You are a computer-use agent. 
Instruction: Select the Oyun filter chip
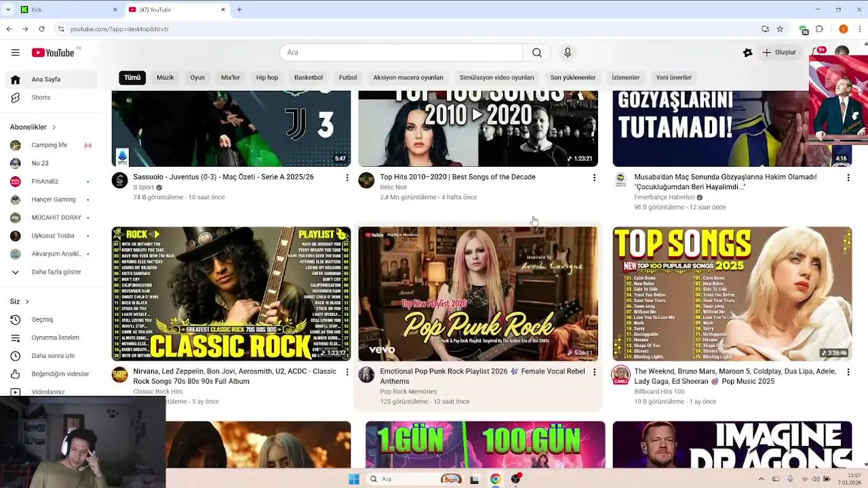click(x=197, y=77)
